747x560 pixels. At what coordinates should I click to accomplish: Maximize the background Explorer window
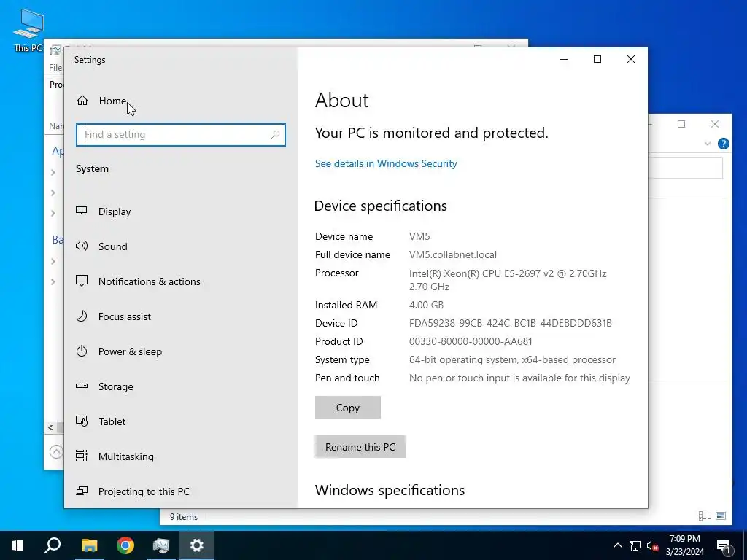point(681,124)
